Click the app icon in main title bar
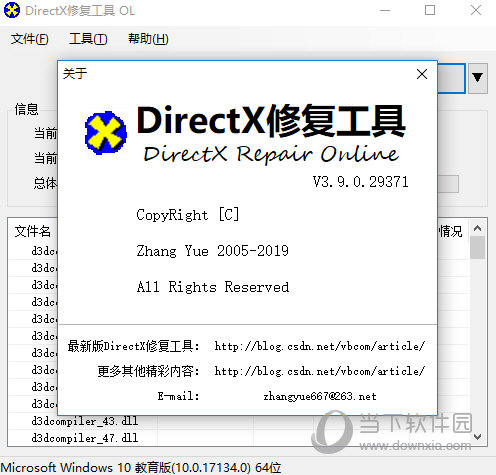The height and width of the screenshot is (475, 496). 12,10
